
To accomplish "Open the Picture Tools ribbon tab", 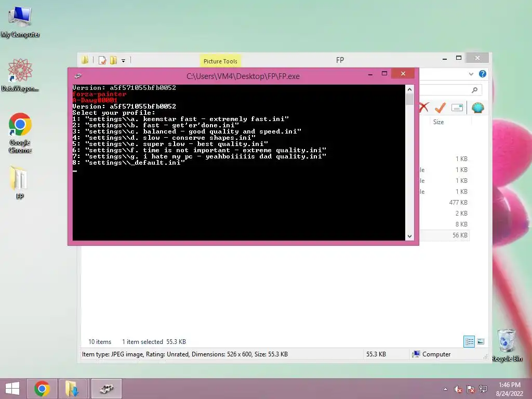I will pos(220,61).
